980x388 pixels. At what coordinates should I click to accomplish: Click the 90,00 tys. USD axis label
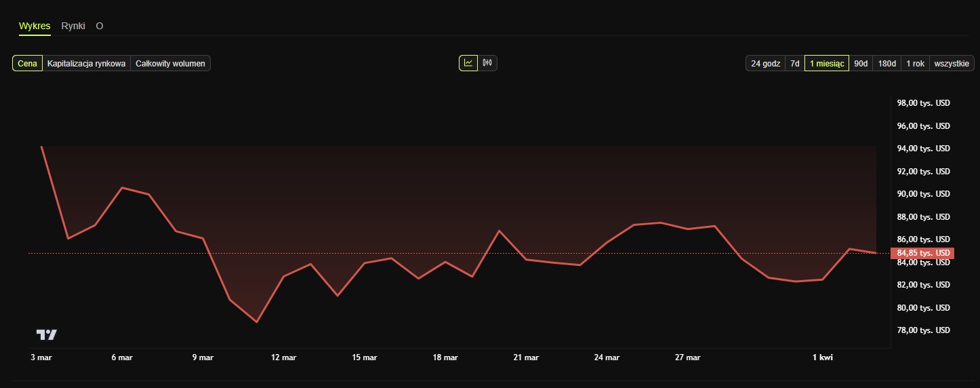click(x=923, y=194)
